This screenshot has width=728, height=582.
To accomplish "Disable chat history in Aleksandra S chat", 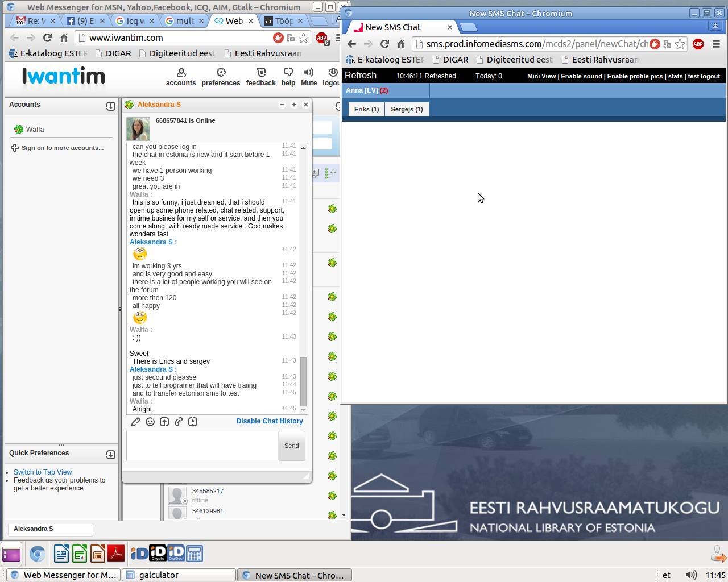I will [270, 421].
